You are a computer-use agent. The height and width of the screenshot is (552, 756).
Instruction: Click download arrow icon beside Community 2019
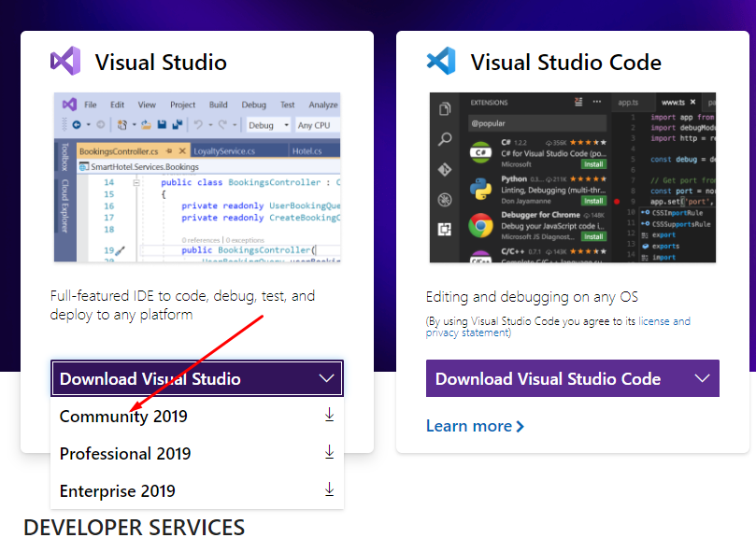(329, 416)
